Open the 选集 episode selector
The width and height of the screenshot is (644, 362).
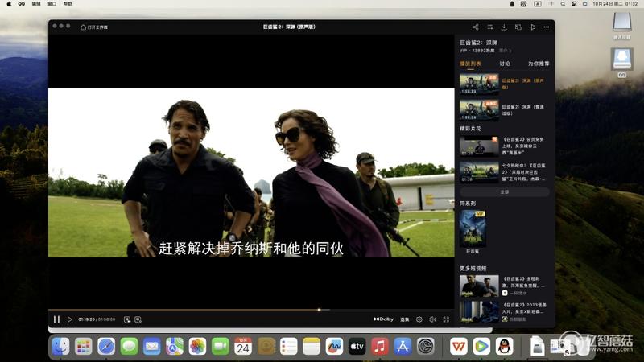pyautogui.click(x=405, y=319)
